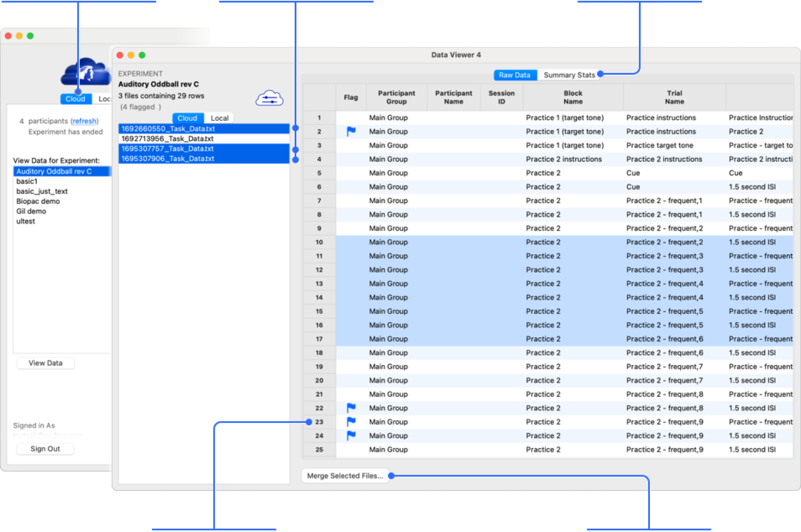Toggle the flag on row 23

[351, 422]
